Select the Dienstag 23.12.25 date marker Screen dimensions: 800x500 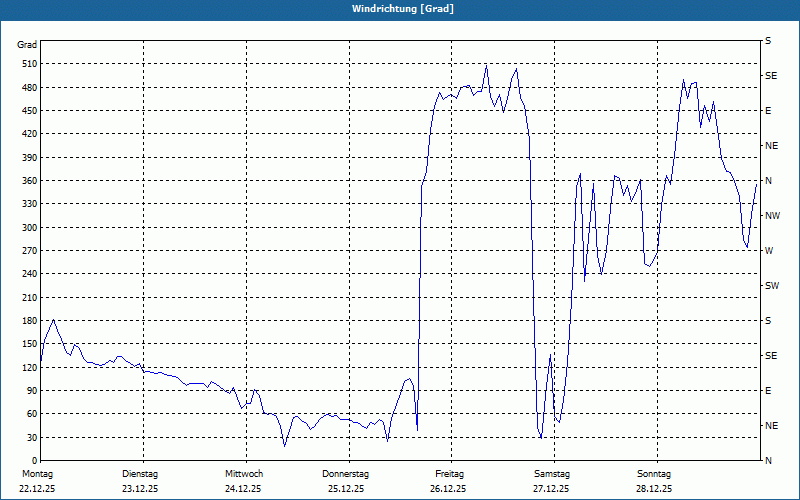(140, 481)
